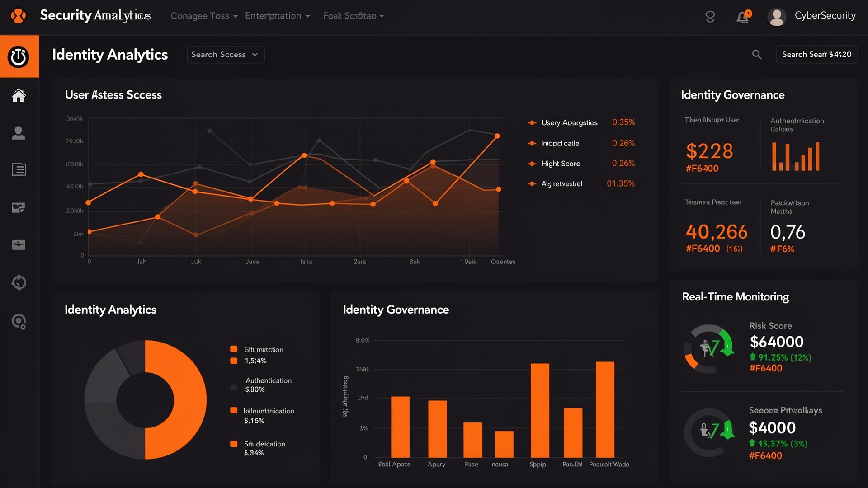
Task: Open the shield icon in top bar
Action: (x=710, y=17)
